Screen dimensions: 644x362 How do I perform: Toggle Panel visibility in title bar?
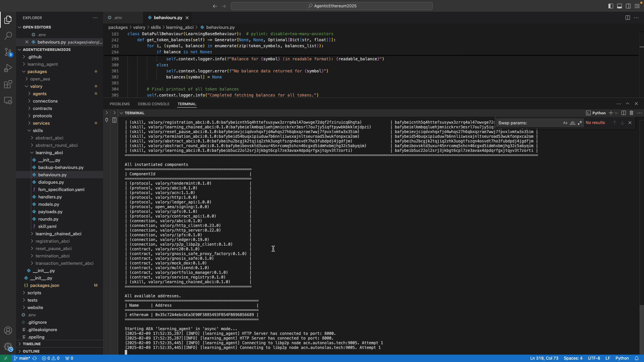pos(620,6)
